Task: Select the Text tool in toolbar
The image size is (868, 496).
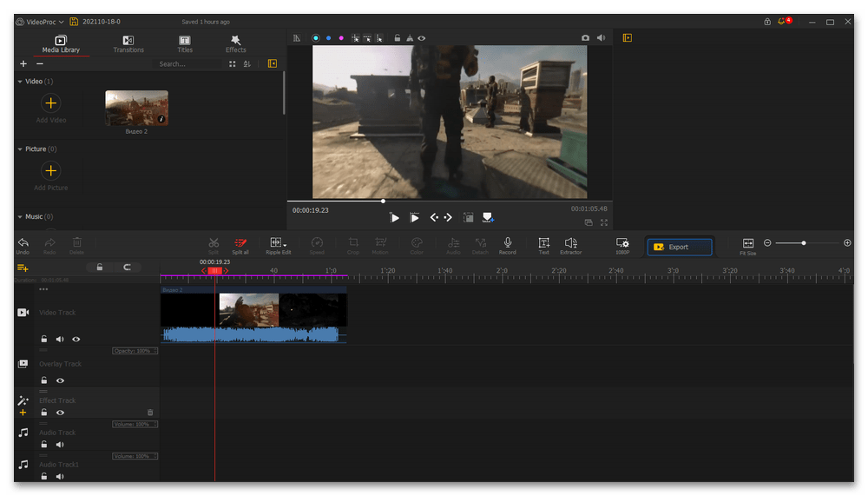Action: pyautogui.click(x=543, y=243)
